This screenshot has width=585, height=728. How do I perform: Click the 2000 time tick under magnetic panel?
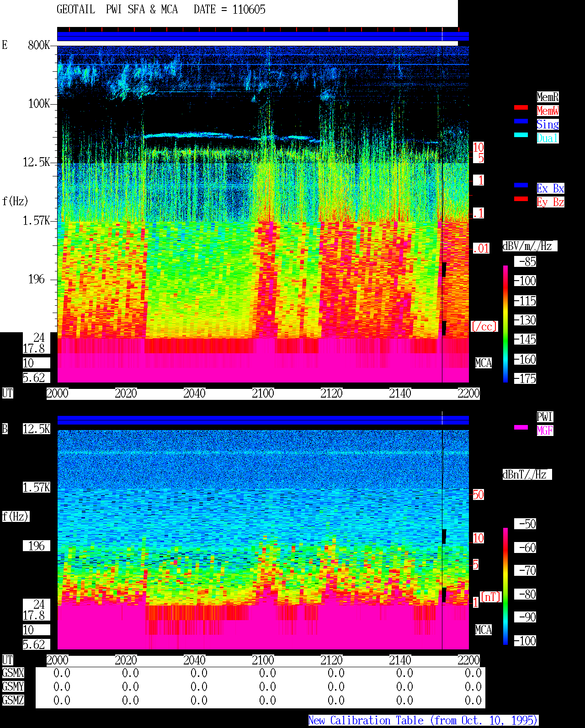(x=57, y=660)
